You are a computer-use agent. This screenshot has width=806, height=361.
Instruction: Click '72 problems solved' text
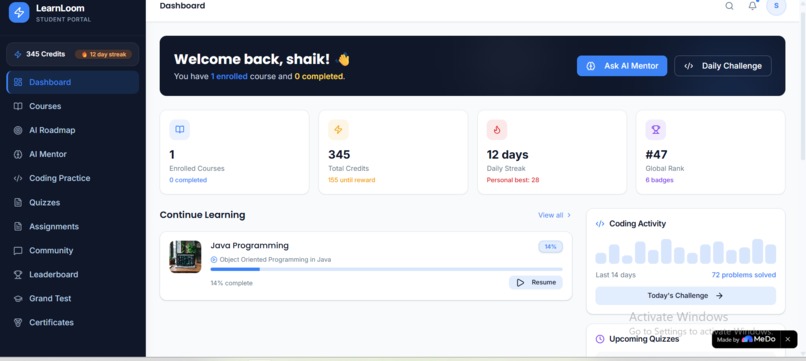coord(744,275)
